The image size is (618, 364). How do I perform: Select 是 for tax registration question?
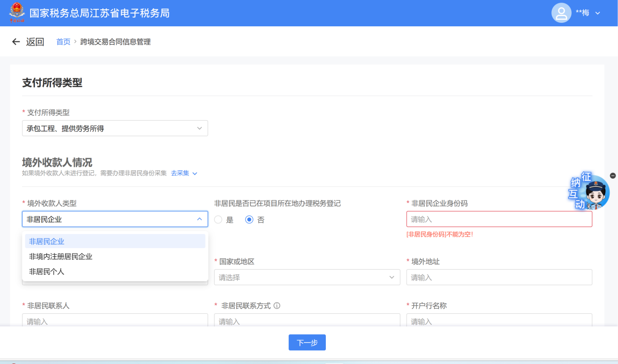coord(219,219)
